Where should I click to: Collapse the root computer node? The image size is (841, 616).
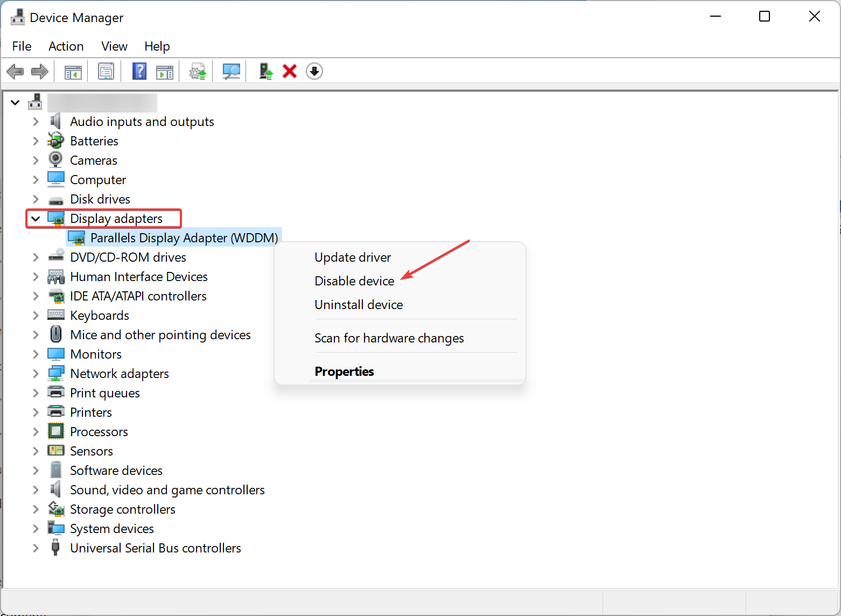pyautogui.click(x=15, y=102)
